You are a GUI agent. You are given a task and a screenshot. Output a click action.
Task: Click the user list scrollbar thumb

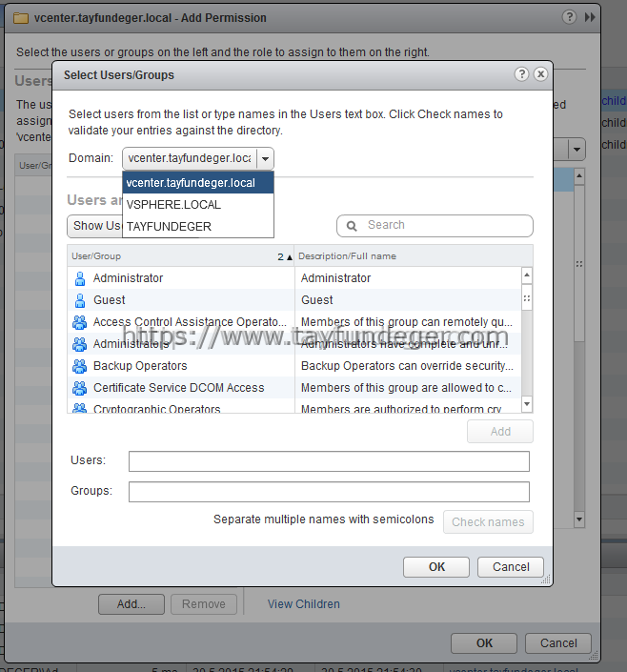point(527,298)
